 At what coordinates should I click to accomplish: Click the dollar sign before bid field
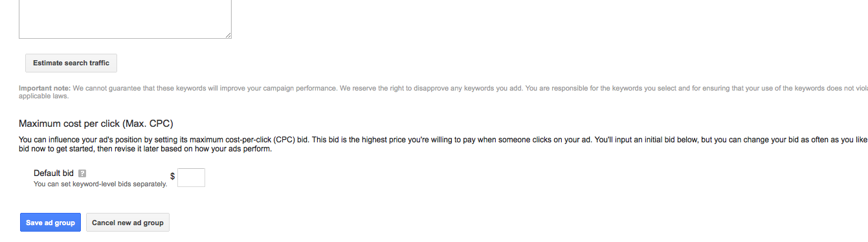point(172,176)
